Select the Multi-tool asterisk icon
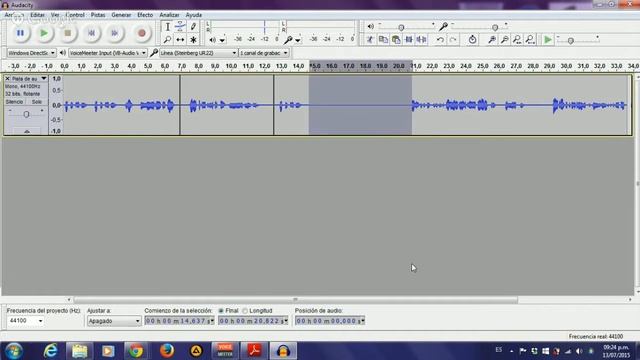The width and height of the screenshot is (640, 360). click(193, 40)
